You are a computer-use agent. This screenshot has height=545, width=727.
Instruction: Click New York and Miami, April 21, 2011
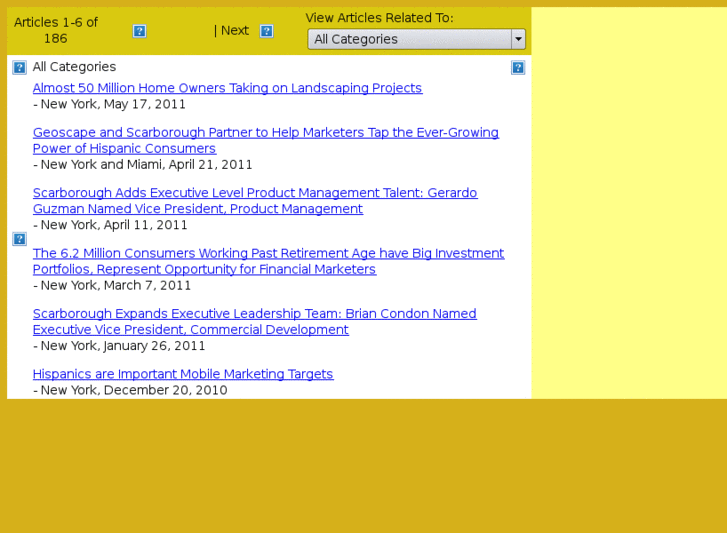pyautogui.click(x=143, y=165)
